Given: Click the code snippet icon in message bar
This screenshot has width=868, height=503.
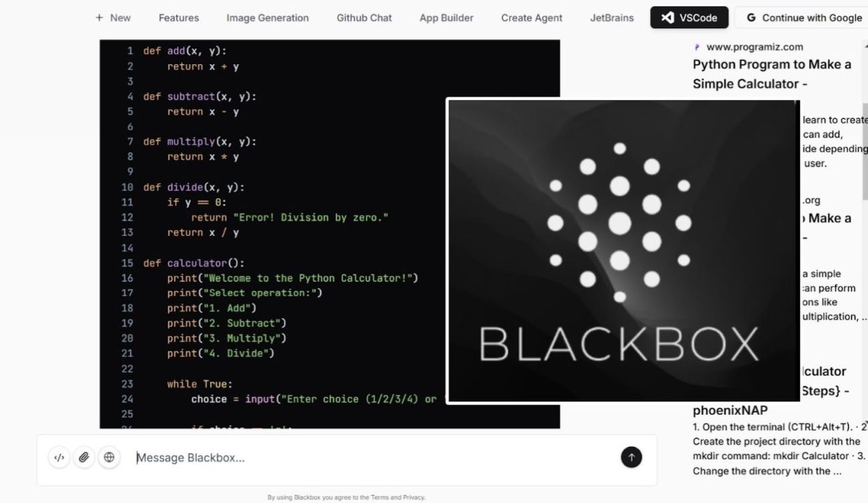Looking at the screenshot, I should [59, 458].
